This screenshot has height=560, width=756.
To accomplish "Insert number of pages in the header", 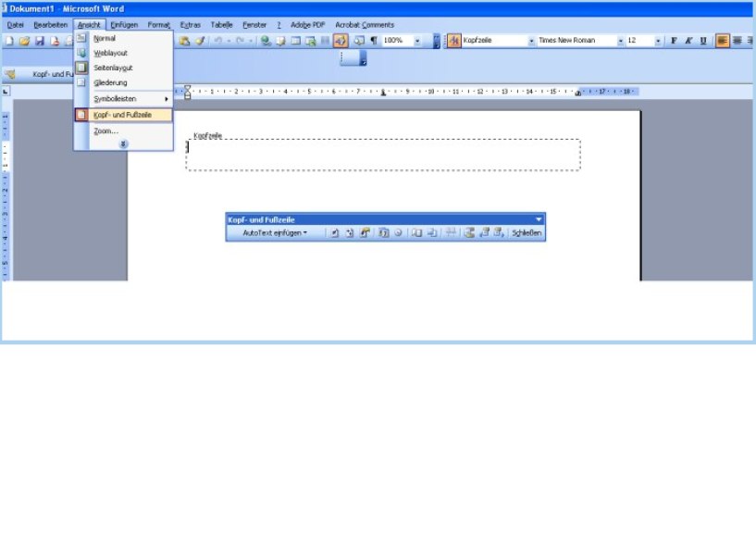I will click(350, 233).
